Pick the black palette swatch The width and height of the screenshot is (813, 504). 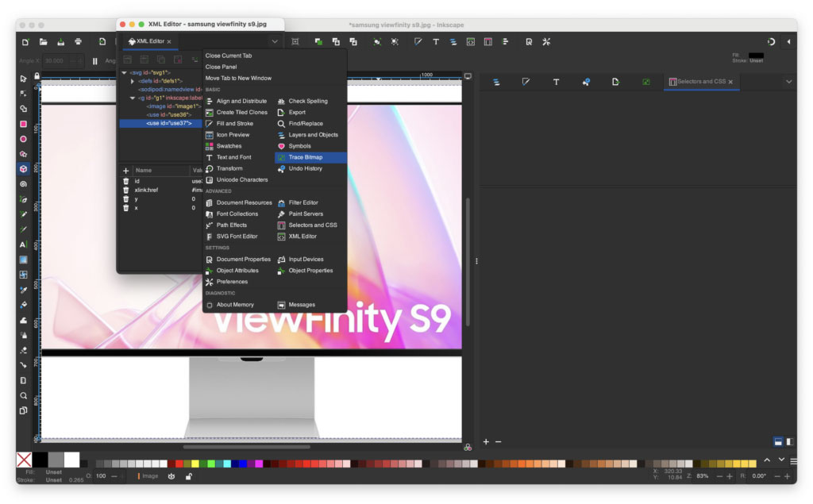[x=40, y=460]
